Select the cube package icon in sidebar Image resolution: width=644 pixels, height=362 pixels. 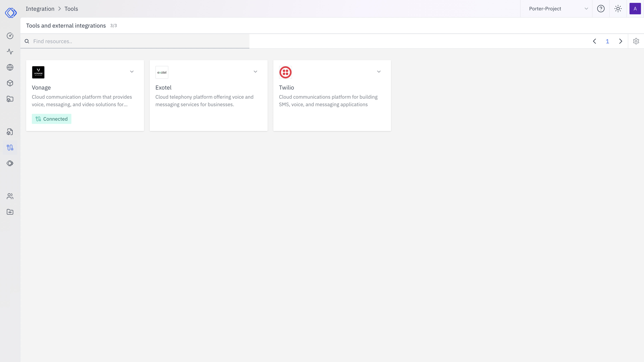[10, 83]
